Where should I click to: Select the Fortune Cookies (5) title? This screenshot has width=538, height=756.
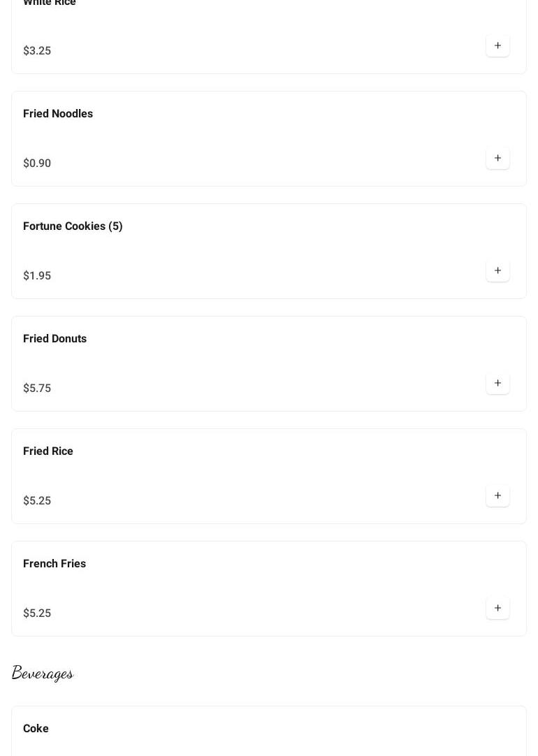pyautogui.click(x=73, y=226)
